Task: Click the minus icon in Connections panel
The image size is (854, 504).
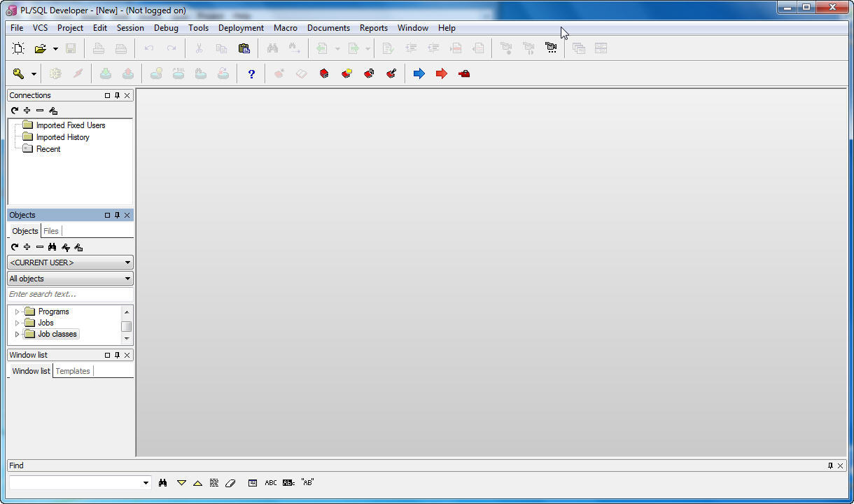Action: point(40,111)
